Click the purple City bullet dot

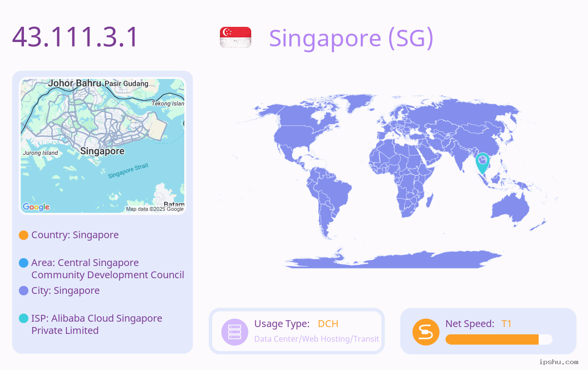pos(23,291)
